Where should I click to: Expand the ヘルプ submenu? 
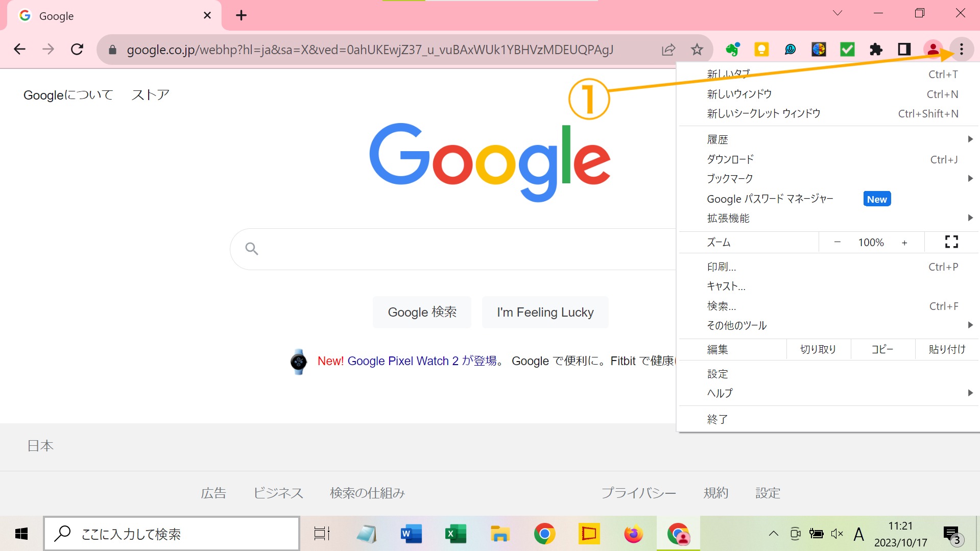827,393
